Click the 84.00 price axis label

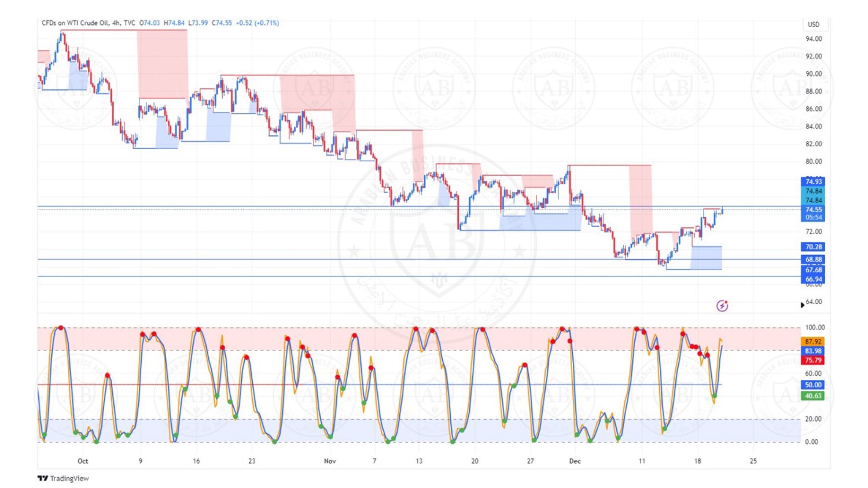pos(814,126)
